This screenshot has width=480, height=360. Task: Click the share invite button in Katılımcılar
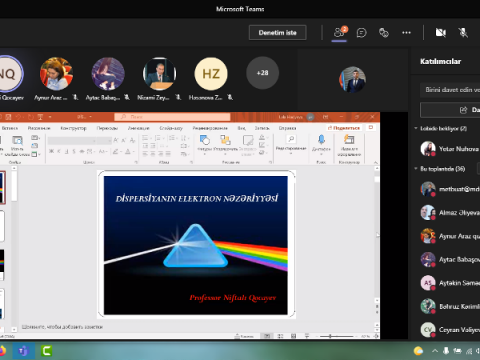[x=450, y=110]
